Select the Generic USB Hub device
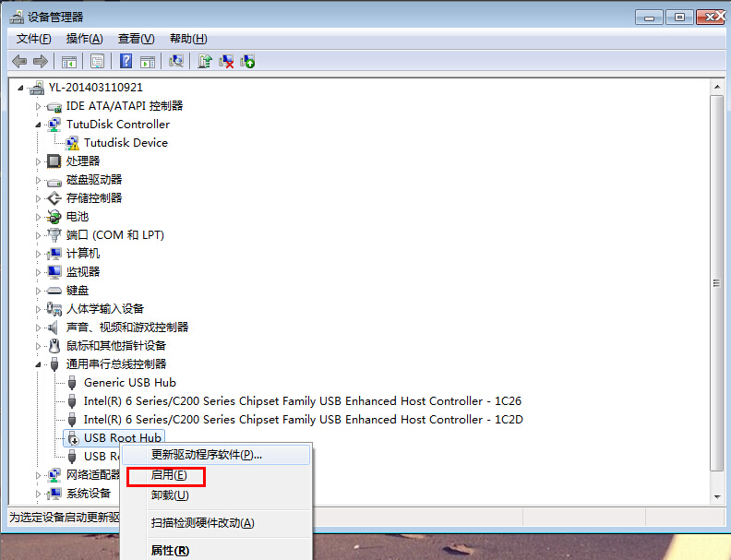 (x=129, y=383)
